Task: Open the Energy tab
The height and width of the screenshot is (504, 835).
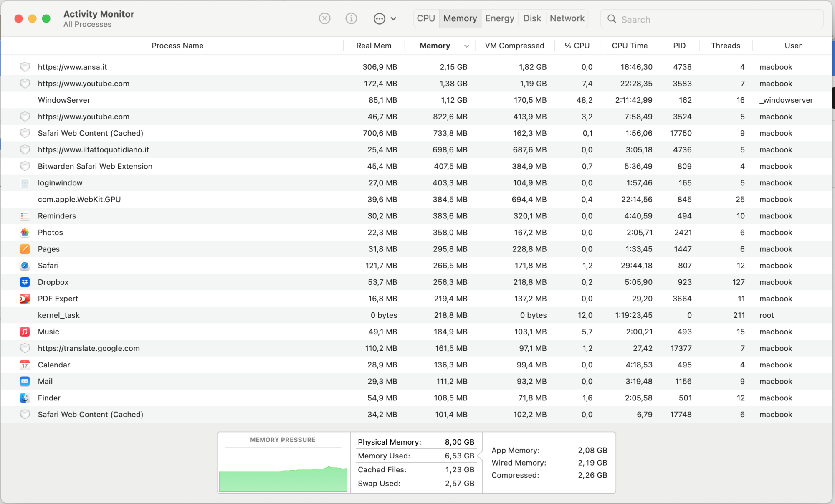Action: (x=499, y=18)
